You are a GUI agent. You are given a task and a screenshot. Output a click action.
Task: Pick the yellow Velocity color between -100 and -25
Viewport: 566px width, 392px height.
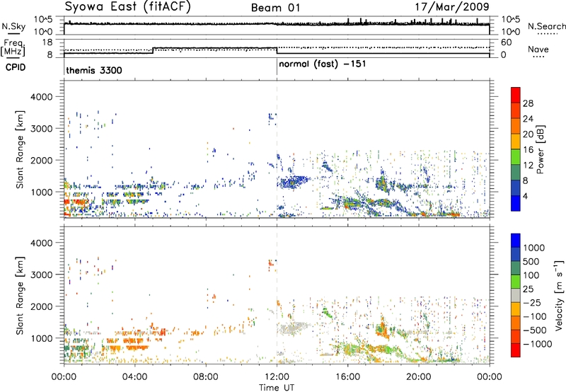pyautogui.click(x=516, y=309)
